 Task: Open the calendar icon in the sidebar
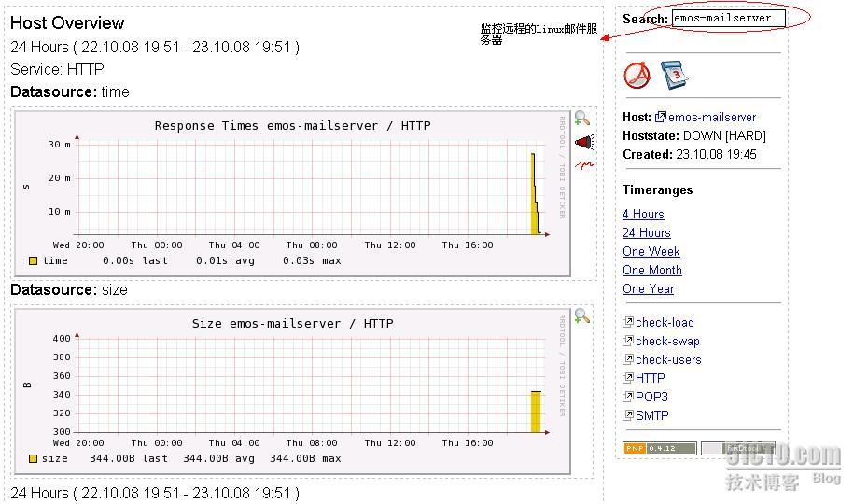tap(674, 75)
